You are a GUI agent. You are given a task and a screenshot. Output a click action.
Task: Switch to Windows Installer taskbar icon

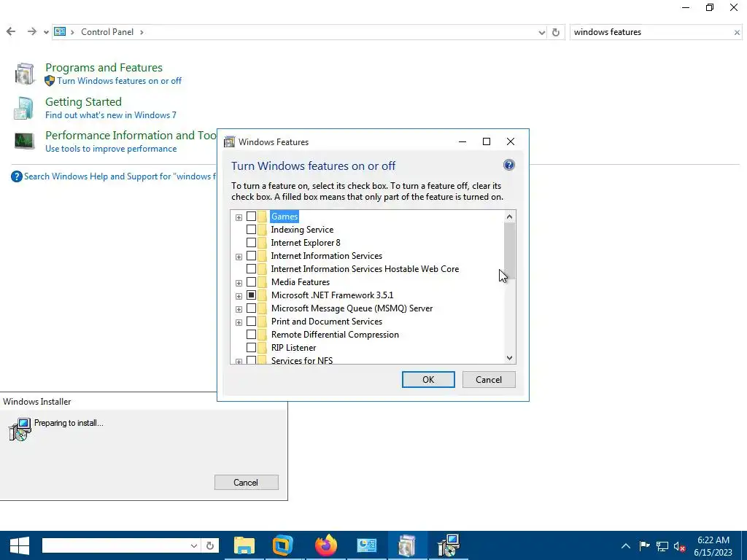[449, 545]
